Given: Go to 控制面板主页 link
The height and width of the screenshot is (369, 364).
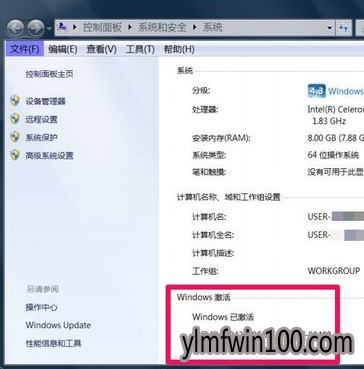Looking at the screenshot, I should click(x=49, y=74).
